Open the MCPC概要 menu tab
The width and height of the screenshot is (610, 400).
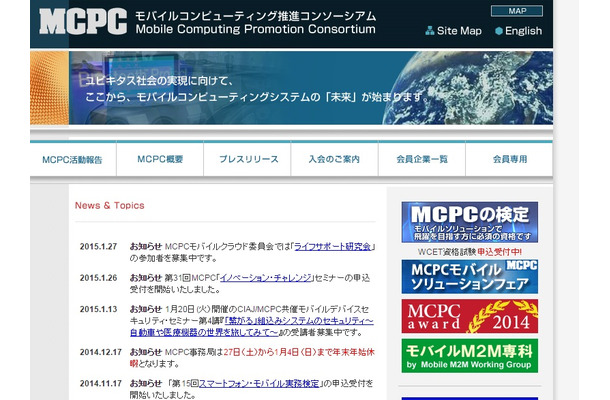click(x=160, y=159)
